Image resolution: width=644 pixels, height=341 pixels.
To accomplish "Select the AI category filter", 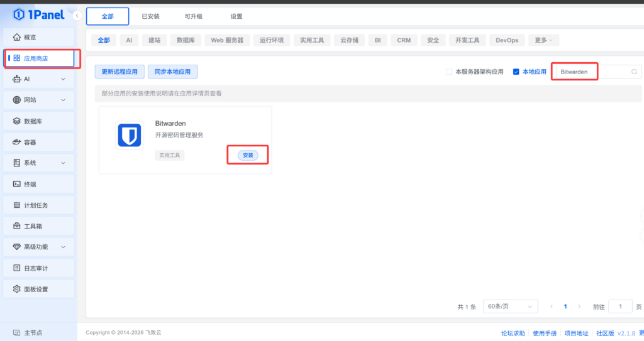I will click(129, 40).
